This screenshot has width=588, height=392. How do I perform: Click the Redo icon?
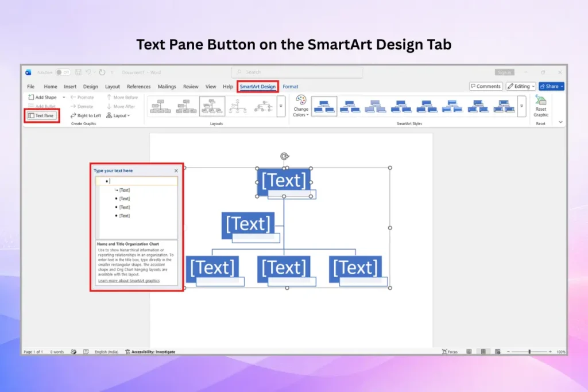pyautogui.click(x=102, y=72)
